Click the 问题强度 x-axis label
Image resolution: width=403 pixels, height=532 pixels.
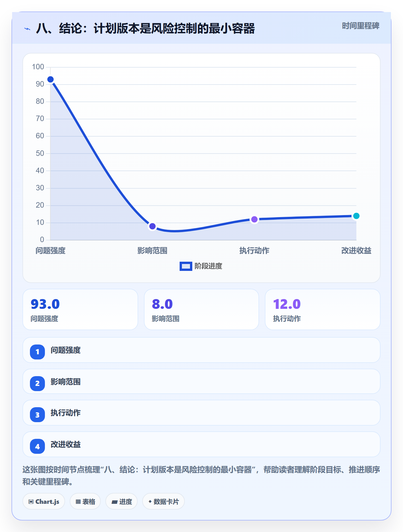click(x=51, y=251)
